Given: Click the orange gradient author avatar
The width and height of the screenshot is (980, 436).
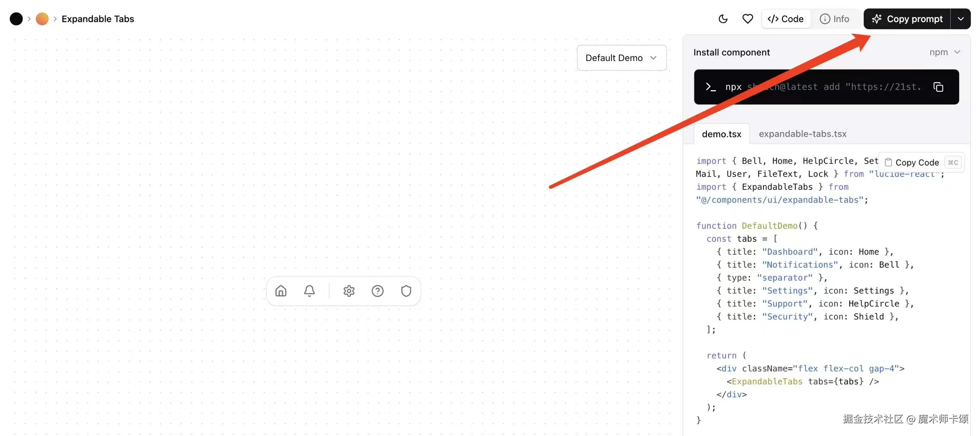Looking at the screenshot, I should point(42,19).
